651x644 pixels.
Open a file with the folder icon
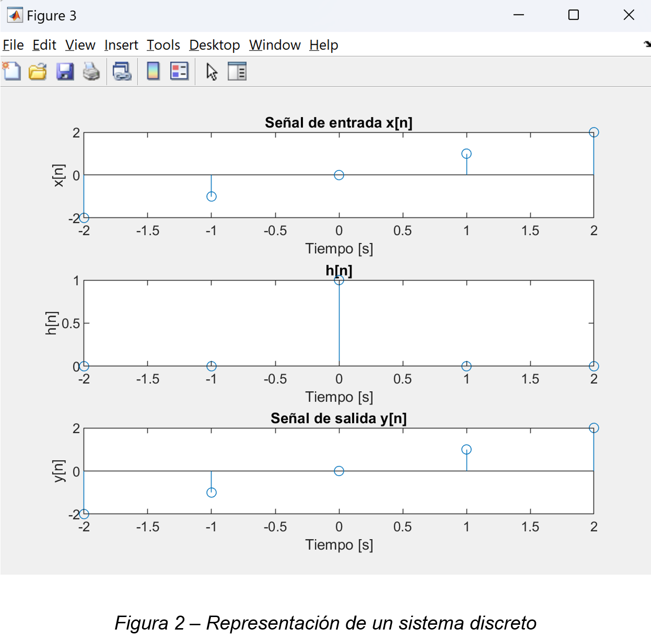tap(38, 72)
